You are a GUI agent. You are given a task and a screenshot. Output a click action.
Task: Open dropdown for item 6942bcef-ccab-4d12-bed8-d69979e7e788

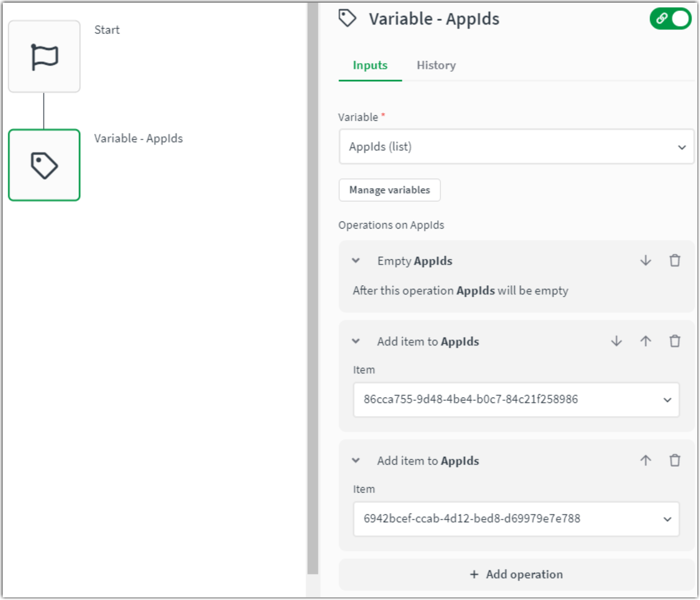[x=516, y=519]
